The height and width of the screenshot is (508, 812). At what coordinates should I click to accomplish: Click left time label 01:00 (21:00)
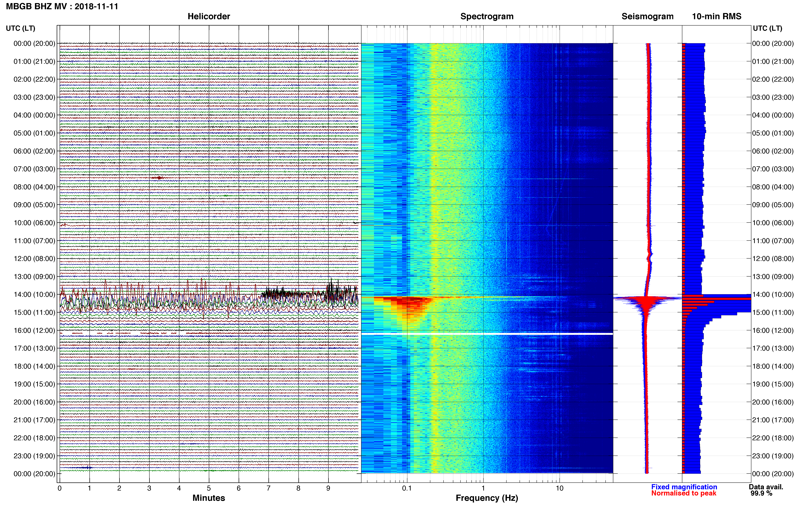click(x=34, y=62)
